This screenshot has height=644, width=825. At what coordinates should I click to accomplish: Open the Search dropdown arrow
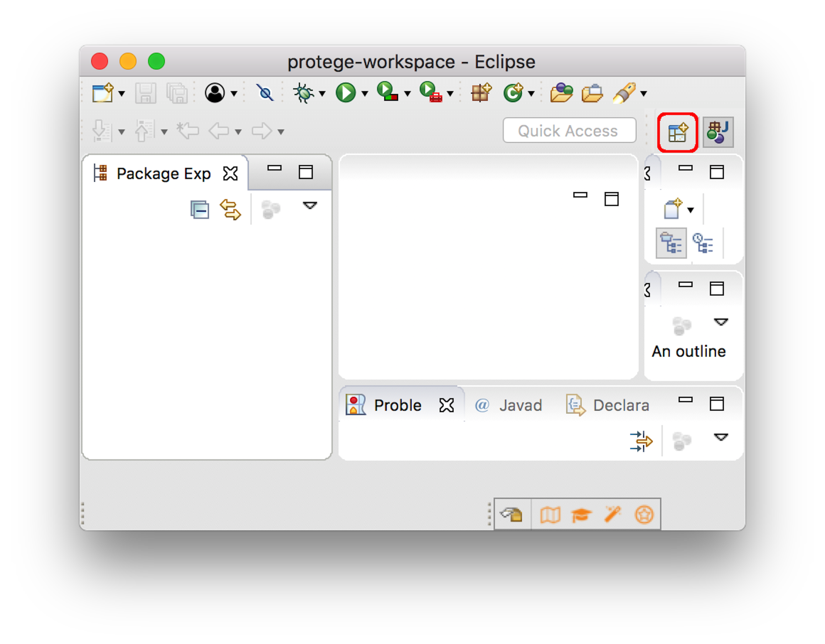tap(644, 93)
